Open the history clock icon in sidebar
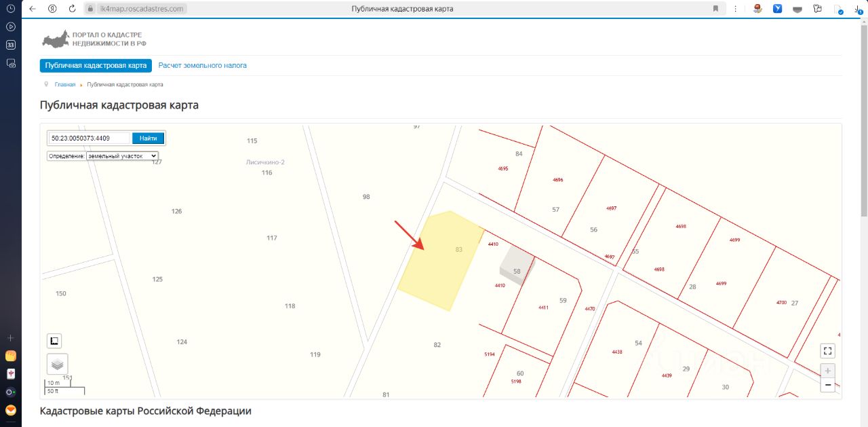 point(10,9)
